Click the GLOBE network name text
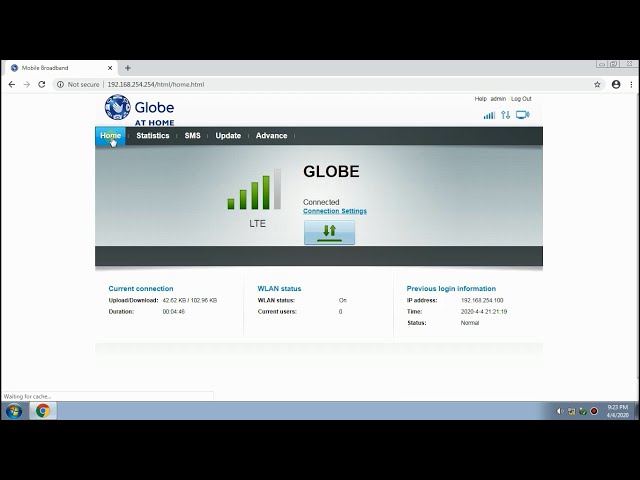Screen dimensions: 640x480 (331, 171)
